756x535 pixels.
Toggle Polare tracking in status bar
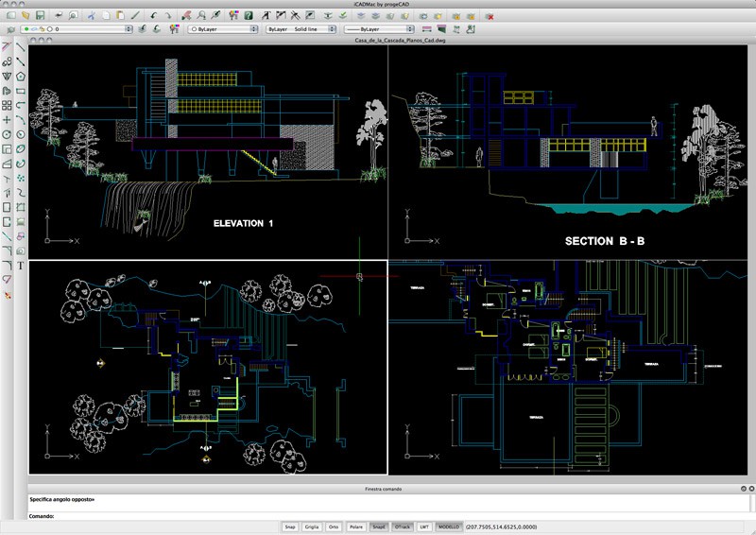point(356,526)
